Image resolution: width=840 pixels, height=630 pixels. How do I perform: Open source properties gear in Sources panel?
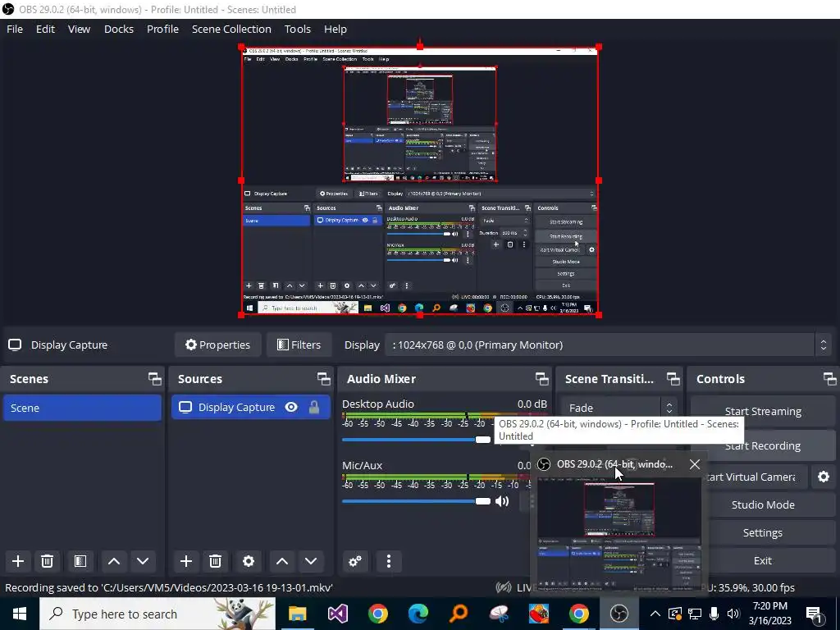point(249,561)
